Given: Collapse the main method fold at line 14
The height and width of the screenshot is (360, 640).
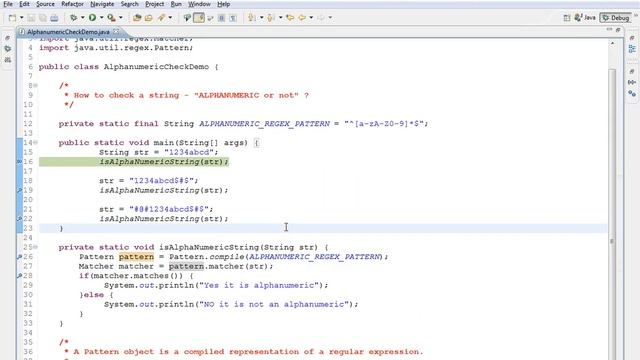Looking at the screenshot, I should click(x=36, y=143).
